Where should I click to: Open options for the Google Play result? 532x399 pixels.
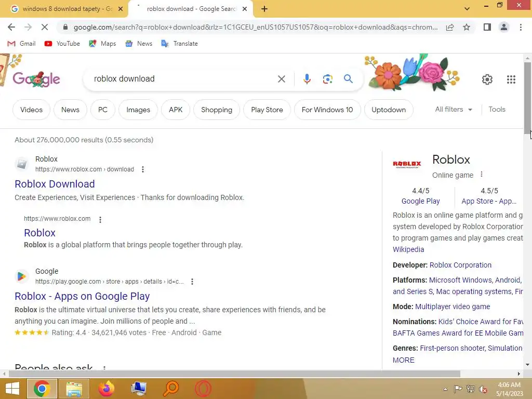point(192,282)
